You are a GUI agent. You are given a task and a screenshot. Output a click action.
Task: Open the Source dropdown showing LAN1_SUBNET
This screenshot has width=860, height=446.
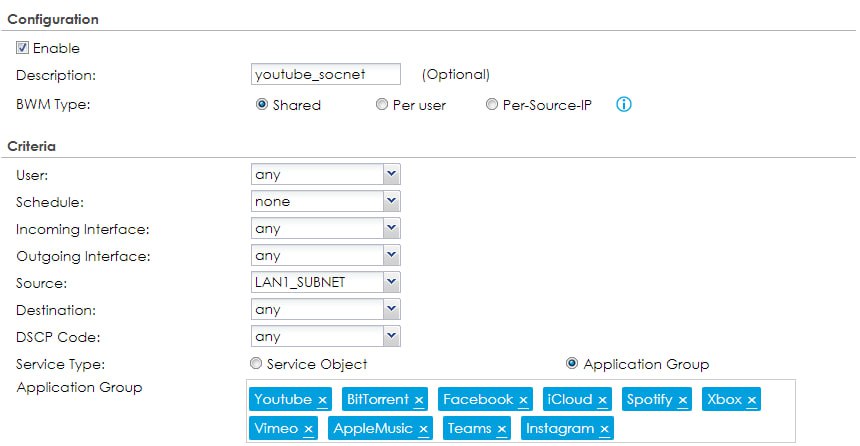click(x=391, y=282)
